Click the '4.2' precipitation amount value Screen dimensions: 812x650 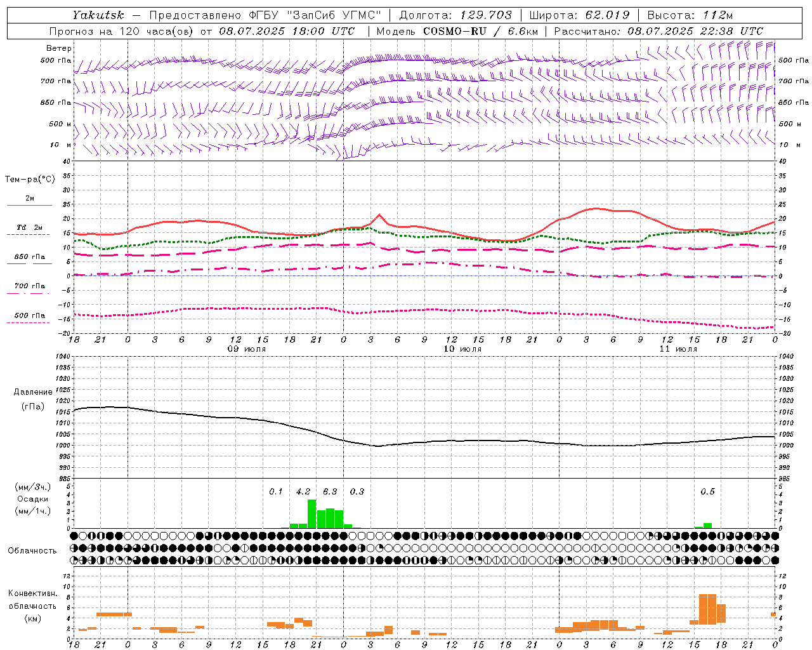[x=303, y=492]
